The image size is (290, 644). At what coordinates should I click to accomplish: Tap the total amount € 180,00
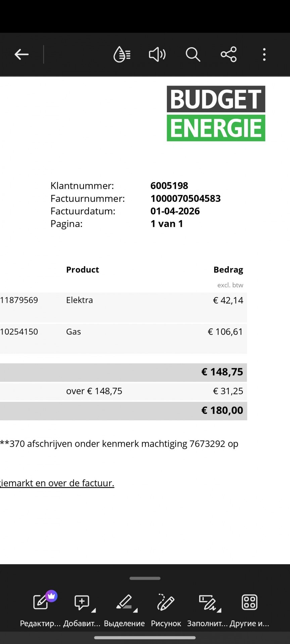[x=222, y=410]
